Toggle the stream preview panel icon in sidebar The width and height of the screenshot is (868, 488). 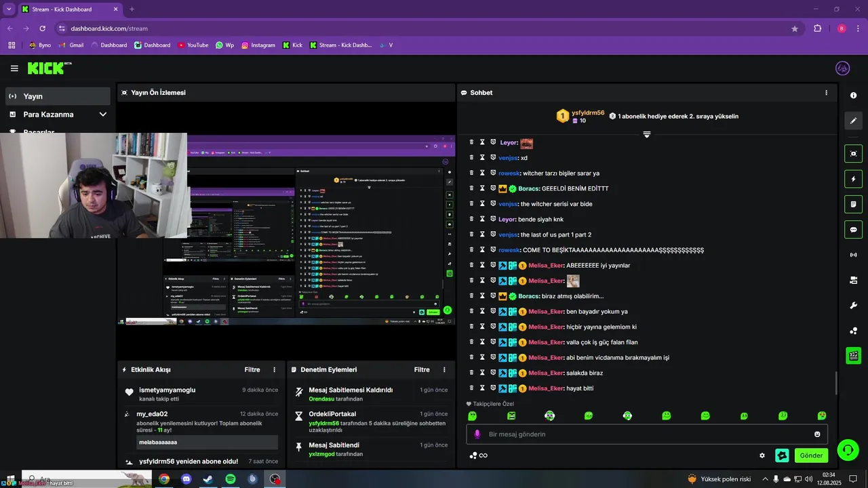(853, 154)
